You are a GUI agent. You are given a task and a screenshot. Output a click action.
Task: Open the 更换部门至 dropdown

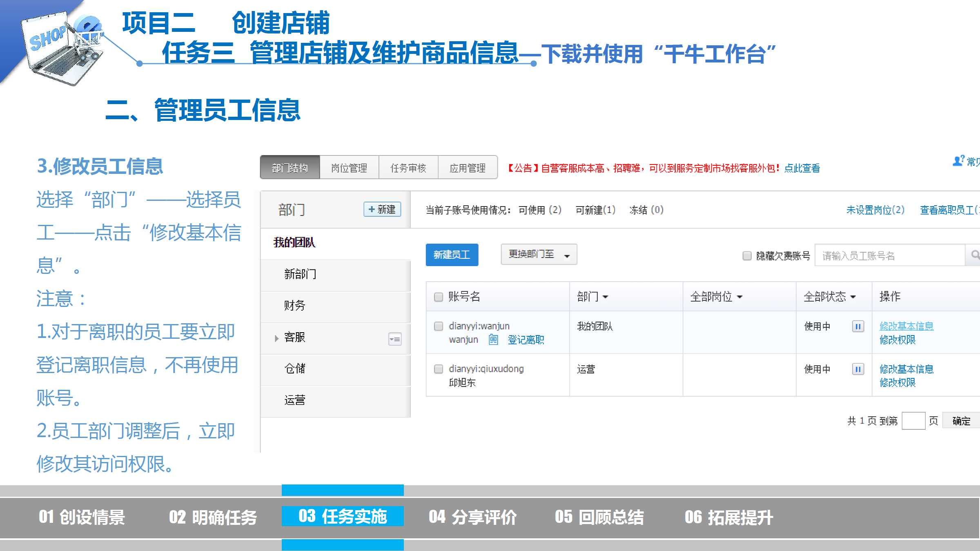[539, 255]
